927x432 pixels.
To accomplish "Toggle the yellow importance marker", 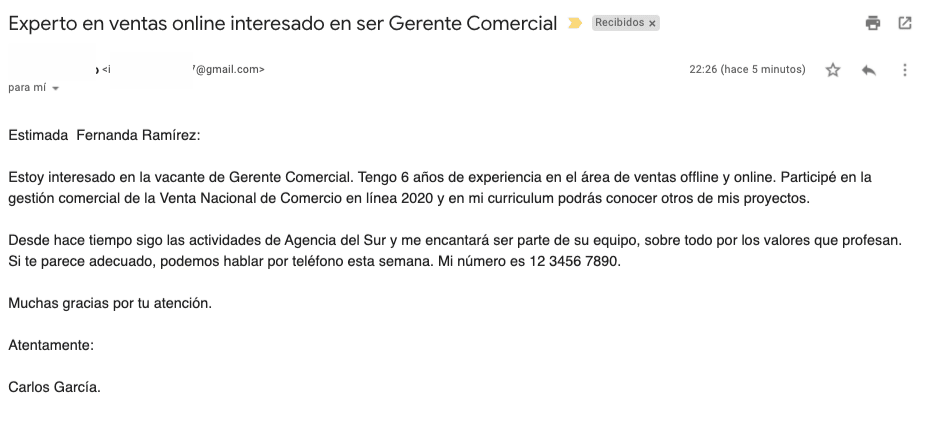I will (x=575, y=23).
